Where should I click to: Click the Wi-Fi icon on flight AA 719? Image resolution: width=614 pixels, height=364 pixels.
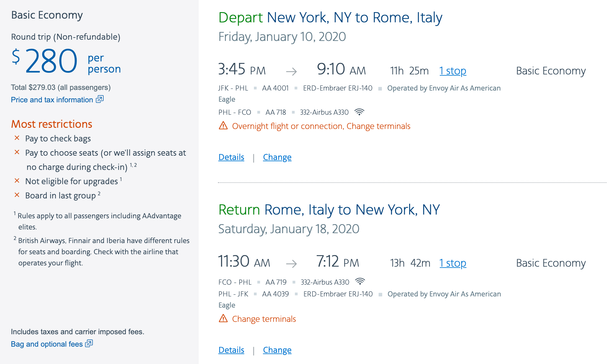click(x=360, y=282)
